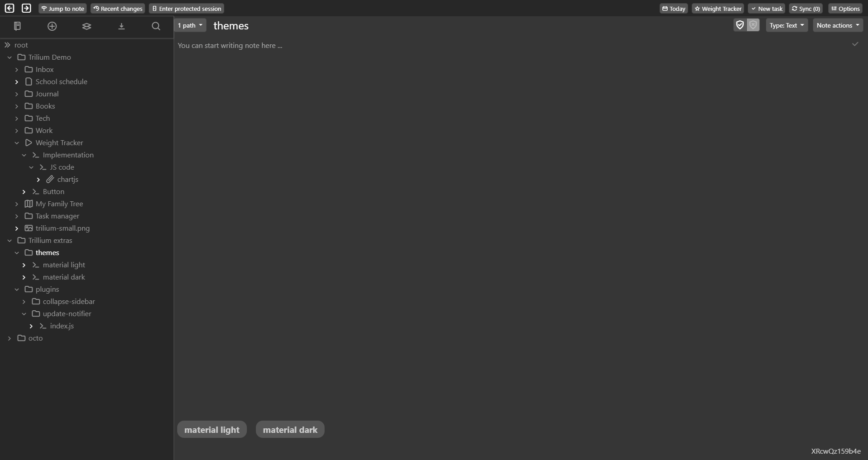Click the collapse tree layers icon

87,26
